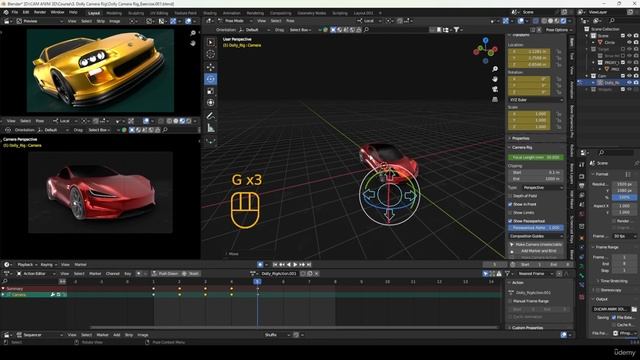Image resolution: width=640 pixels, height=360 pixels.
Task: Select the Cursor tool in viewport toolbar
Action: click(x=211, y=54)
